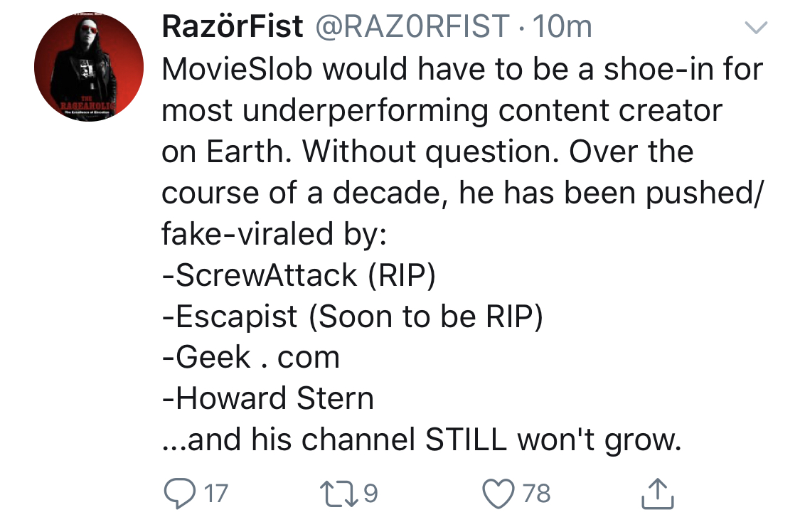Select the -ScrewAttack (RIP) line
Screen dimensions: 800x532
click(x=299, y=275)
